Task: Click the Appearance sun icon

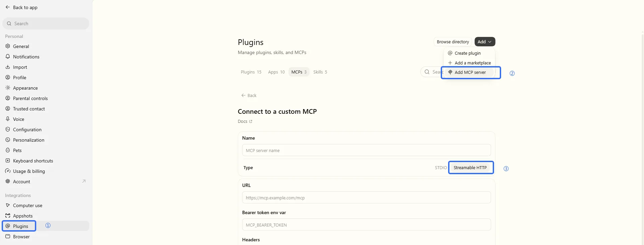Action: click(8, 88)
